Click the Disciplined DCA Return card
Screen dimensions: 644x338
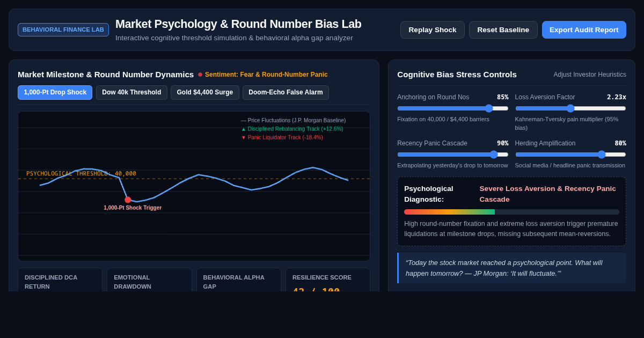coord(60,280)
